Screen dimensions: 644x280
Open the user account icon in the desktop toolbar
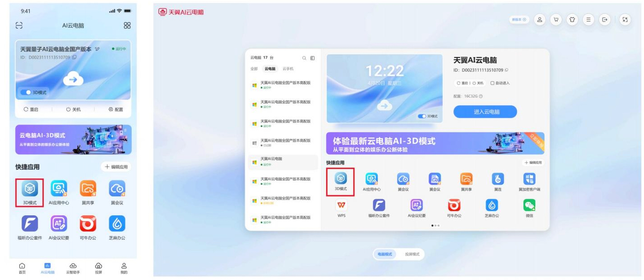pyautogui.click(x=540, y=20)
